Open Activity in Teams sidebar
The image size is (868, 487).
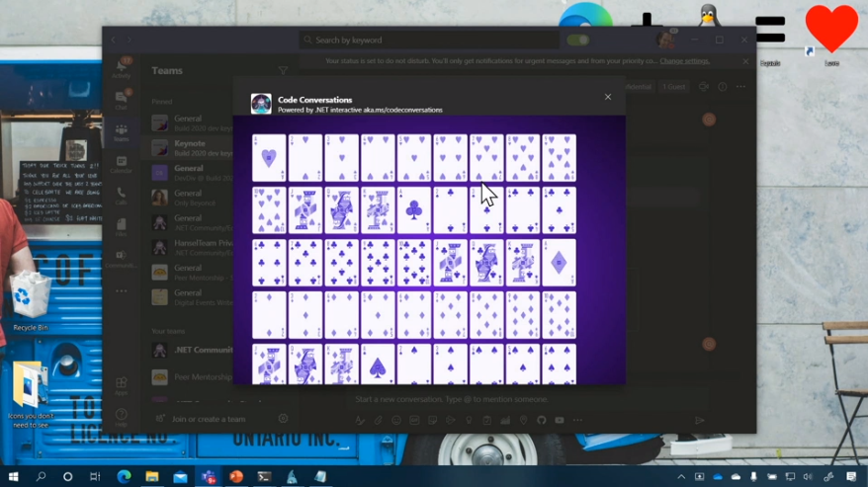pyautogui.click(x=122, y=68)
